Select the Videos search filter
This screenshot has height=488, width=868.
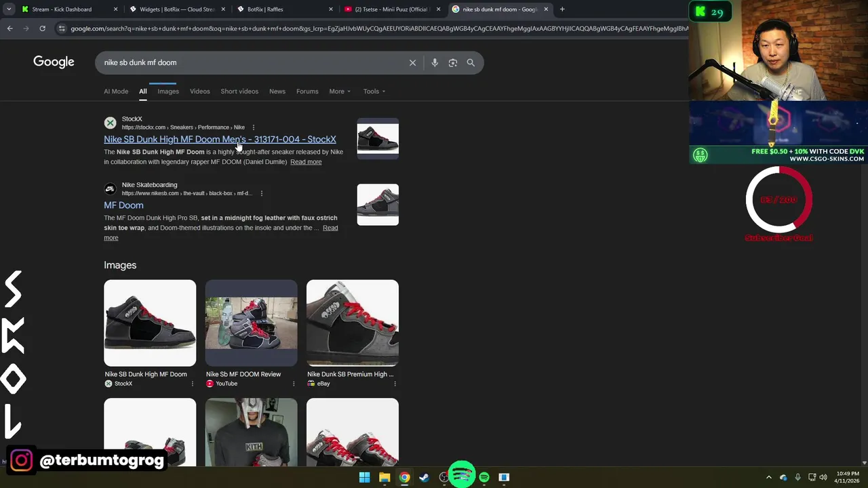[x=199, y=91]
